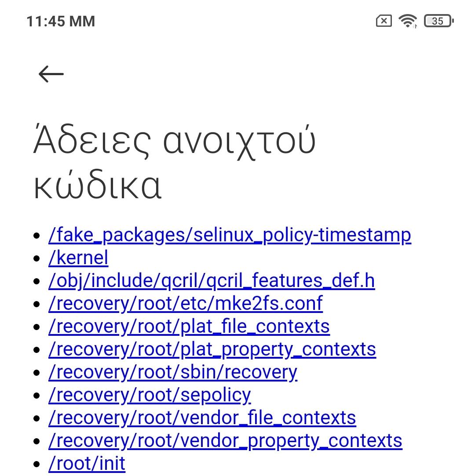Screen dimensions: 475x476
Task: Tap the no-SIM status icon
Action: click(x=384, y=21)
